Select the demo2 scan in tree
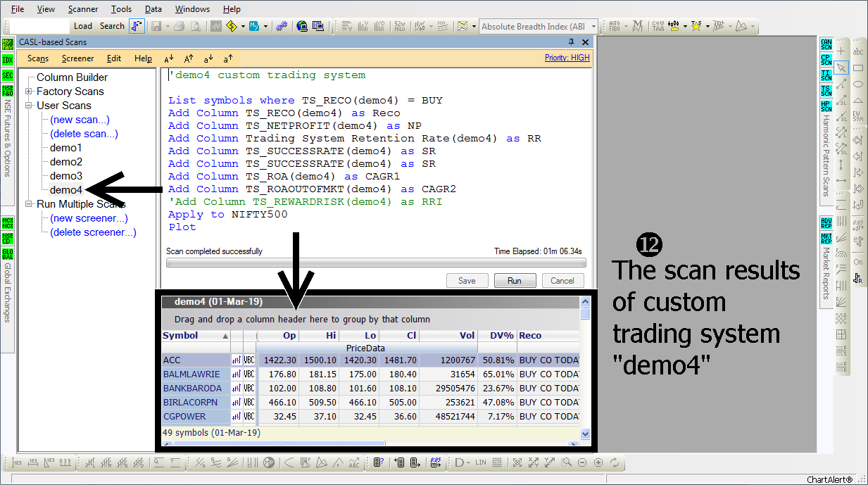The width and height of the screenshot is (868, 485). pyautogui.click(x=66, y=162)
